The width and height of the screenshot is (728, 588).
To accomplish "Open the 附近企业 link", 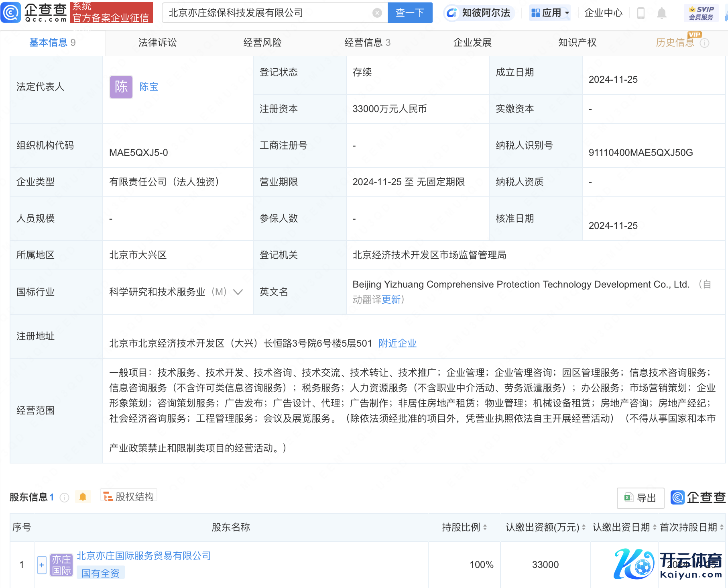I will [397, 343].
